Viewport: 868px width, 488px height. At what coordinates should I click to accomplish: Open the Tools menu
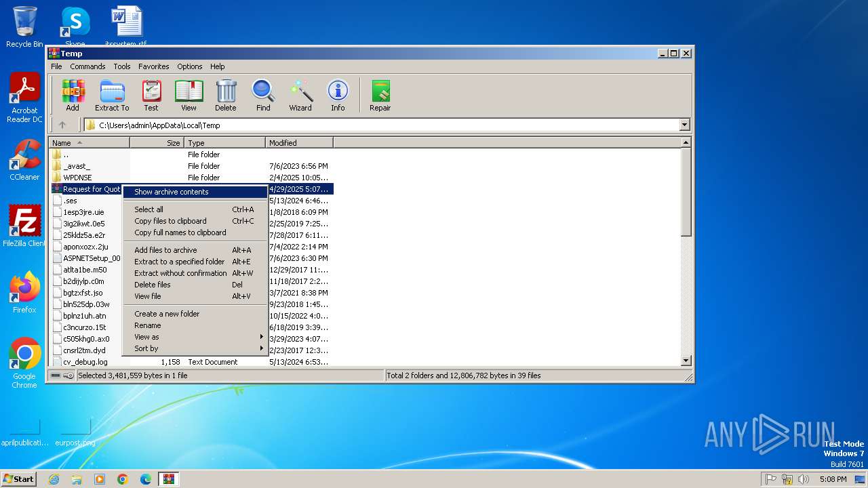point(122,66)
